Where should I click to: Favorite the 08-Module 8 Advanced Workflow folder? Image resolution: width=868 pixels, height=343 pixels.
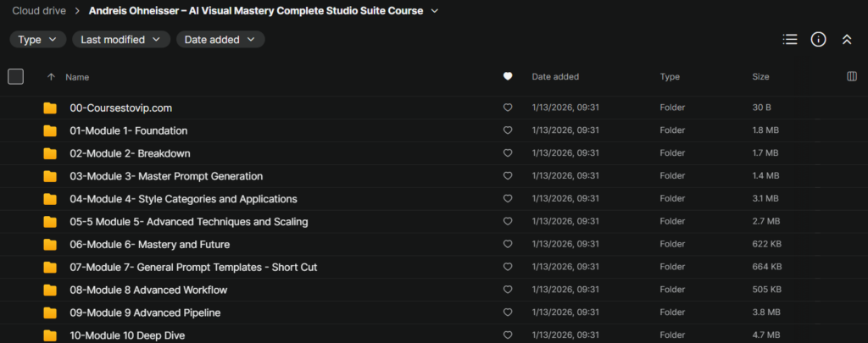pos(508,290)
